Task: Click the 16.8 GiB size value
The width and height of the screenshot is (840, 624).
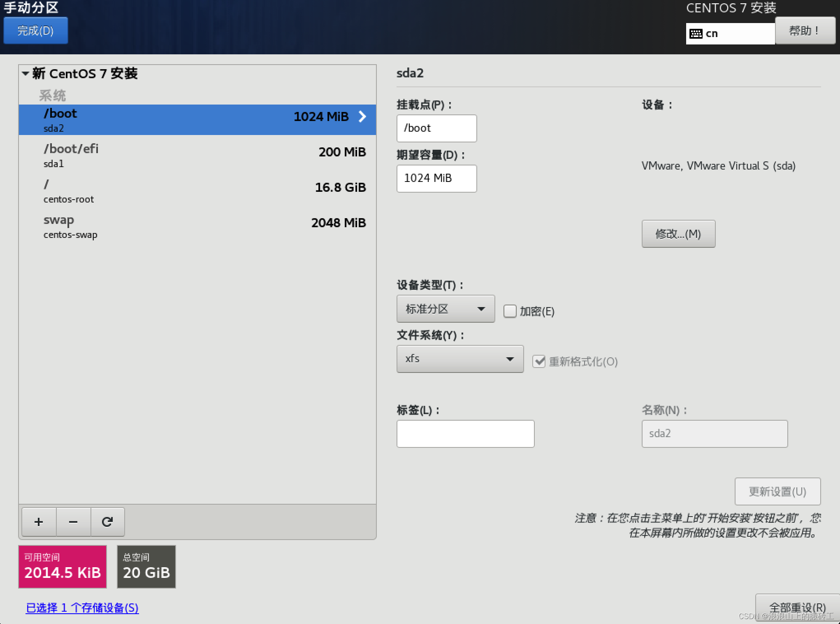Action: click(x=341, y=187)
